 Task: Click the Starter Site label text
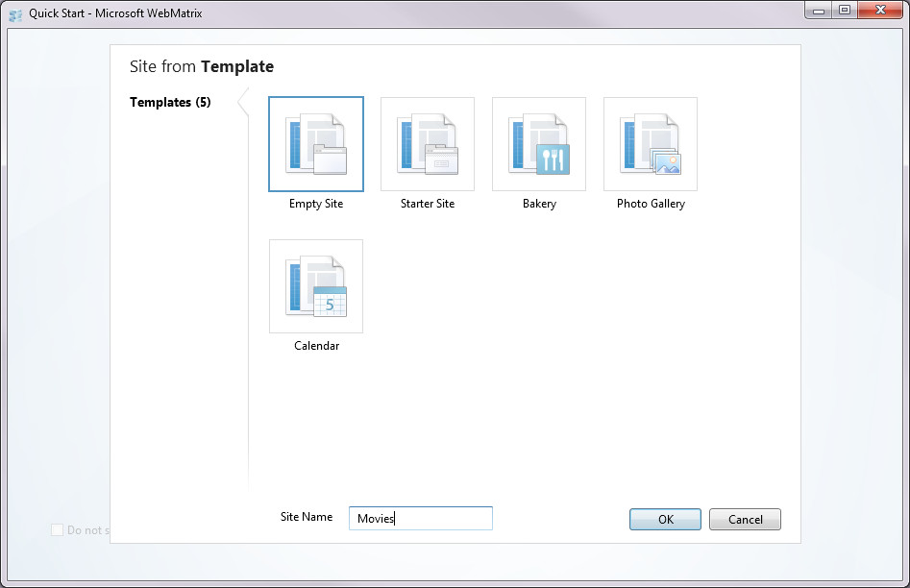point(428,204)
